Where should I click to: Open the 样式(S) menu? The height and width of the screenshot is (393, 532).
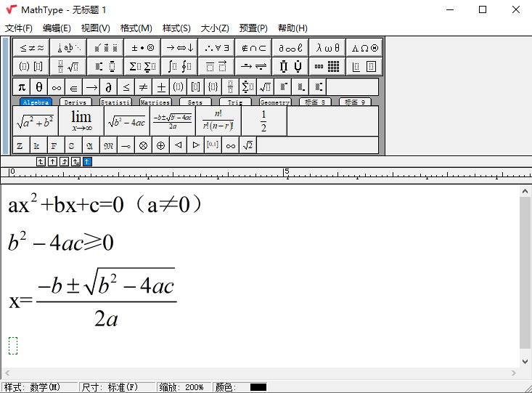click(176, 28)
